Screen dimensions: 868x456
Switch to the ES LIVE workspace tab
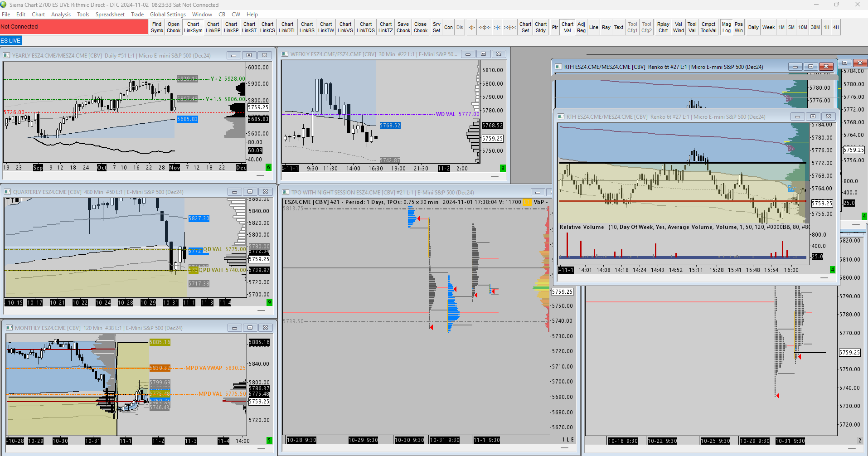(11, 41)
